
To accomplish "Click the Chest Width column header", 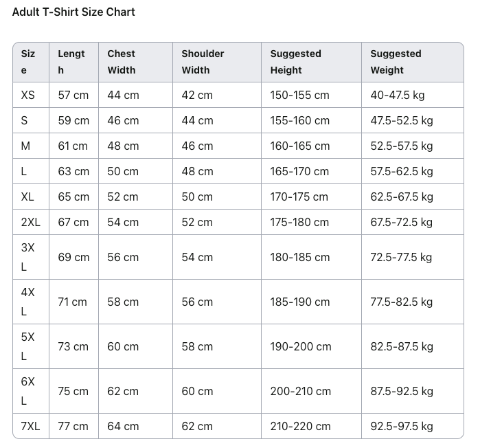I will [122, 62].
